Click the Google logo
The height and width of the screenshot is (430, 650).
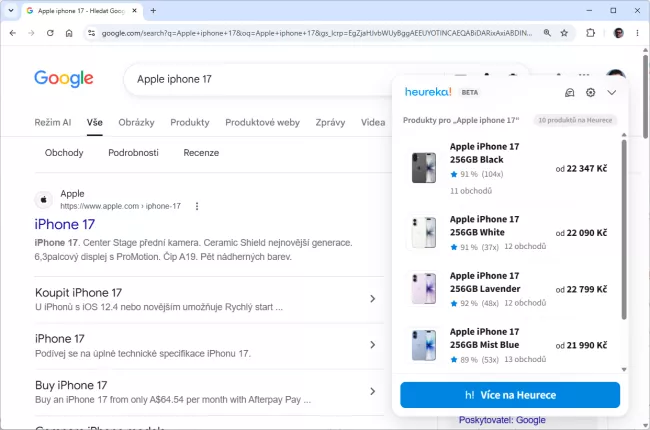pyautogui.click(x=64, y=78)
